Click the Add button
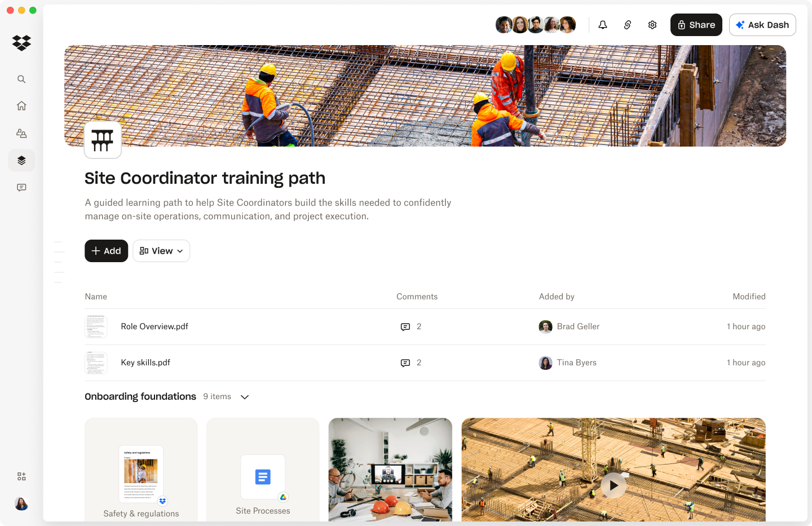This screenshot has width=812, height=526. pyautogui.click(x=106, y=251)
